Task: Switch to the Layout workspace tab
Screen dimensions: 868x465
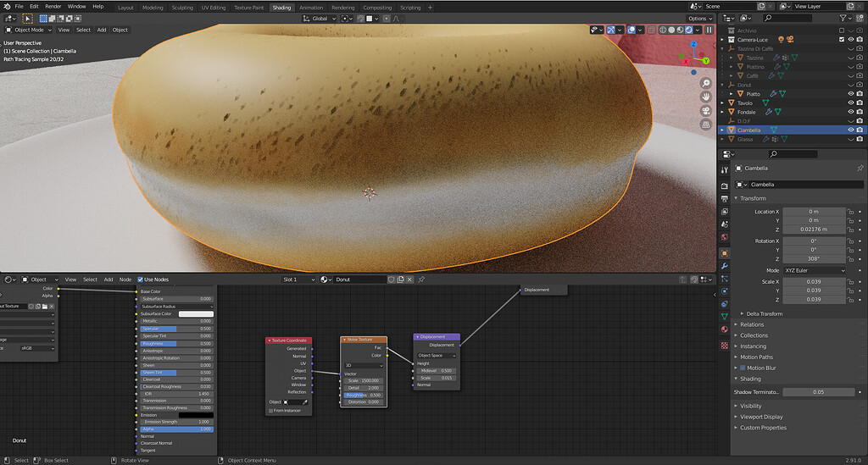Action: (x=125, y=8)
